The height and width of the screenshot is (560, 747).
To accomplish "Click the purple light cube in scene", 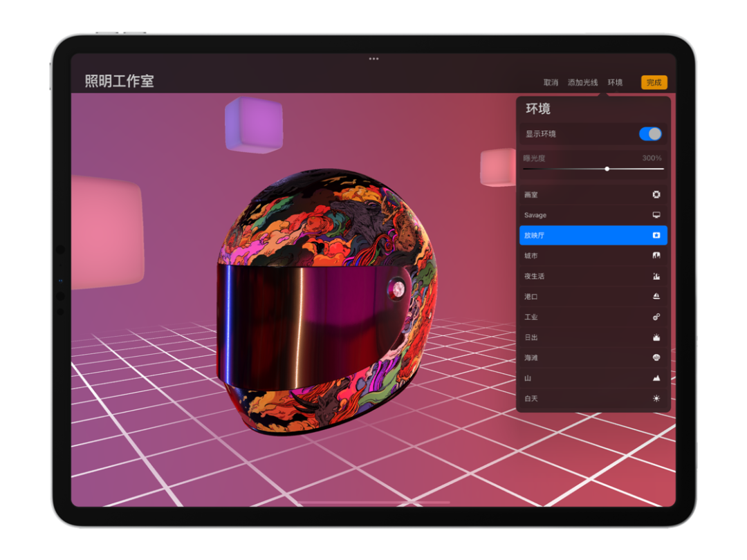I will click(254, 124).
